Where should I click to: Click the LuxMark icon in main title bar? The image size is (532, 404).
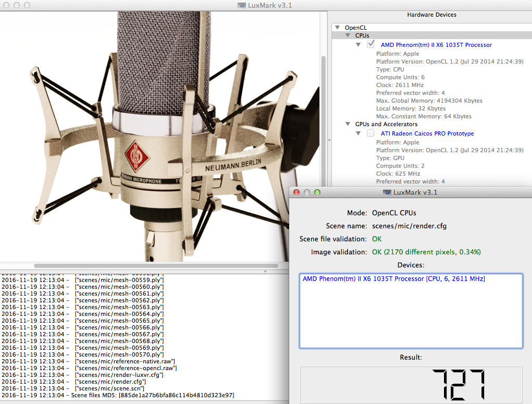(242, 5)
